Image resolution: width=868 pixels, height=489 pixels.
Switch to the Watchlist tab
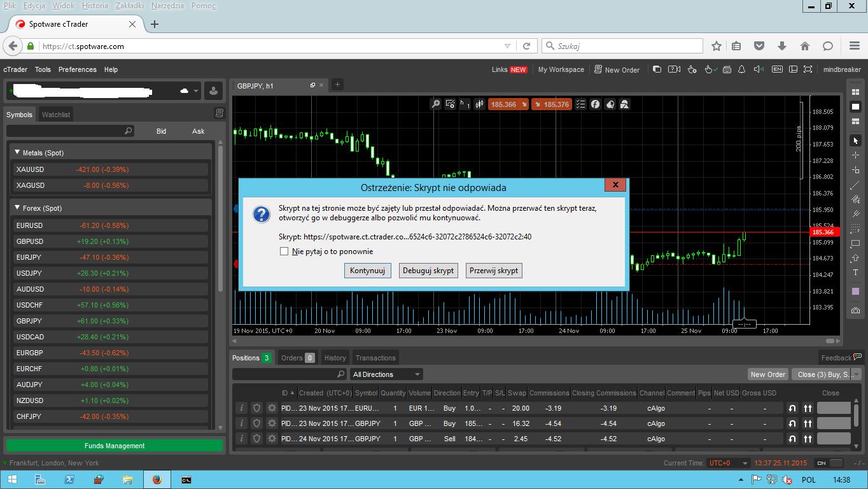coord(56,115)
